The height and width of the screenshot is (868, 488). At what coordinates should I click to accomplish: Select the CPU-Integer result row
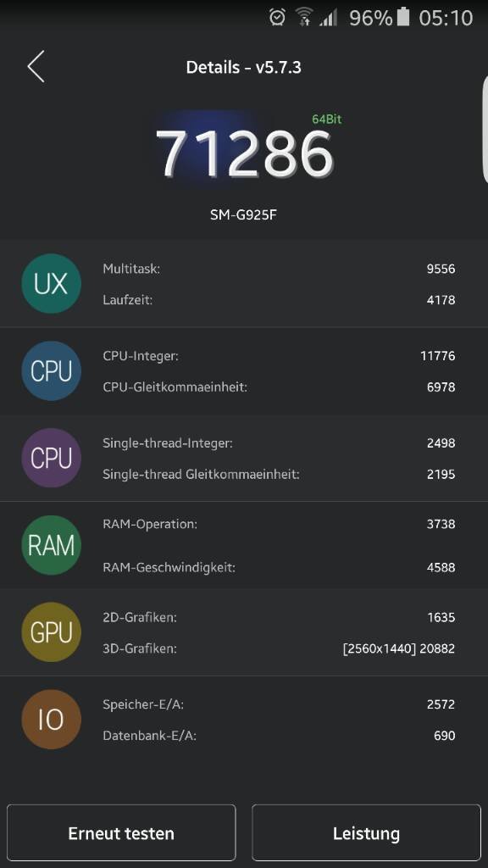coord(279,356)
